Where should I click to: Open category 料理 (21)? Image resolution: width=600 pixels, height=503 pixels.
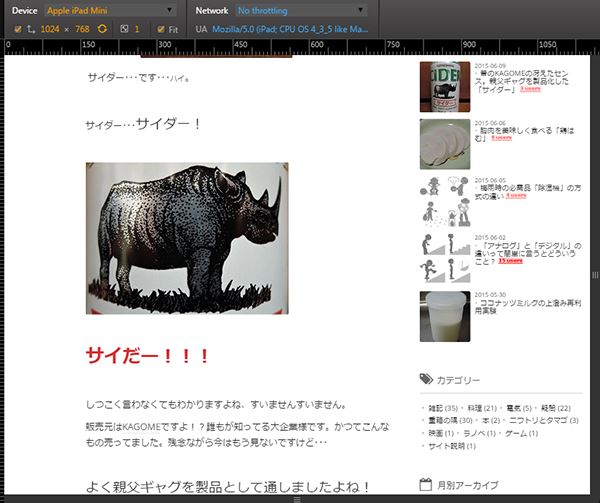[482, 408]
